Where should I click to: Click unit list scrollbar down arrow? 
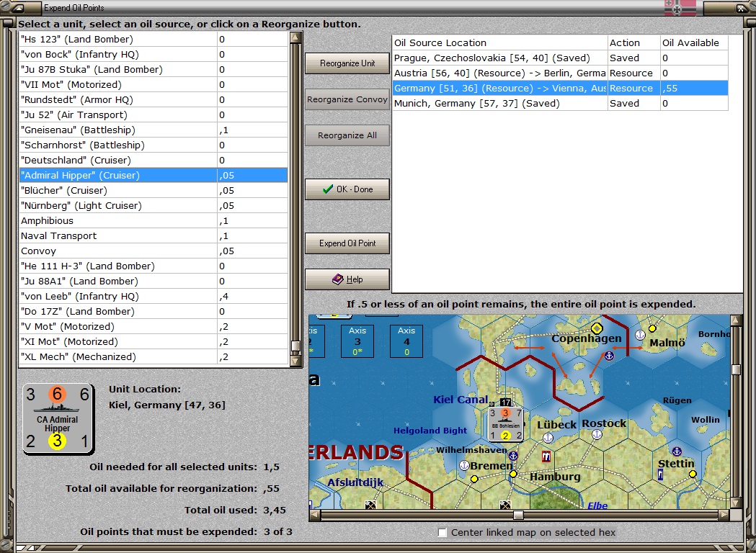tap(296, 361)
